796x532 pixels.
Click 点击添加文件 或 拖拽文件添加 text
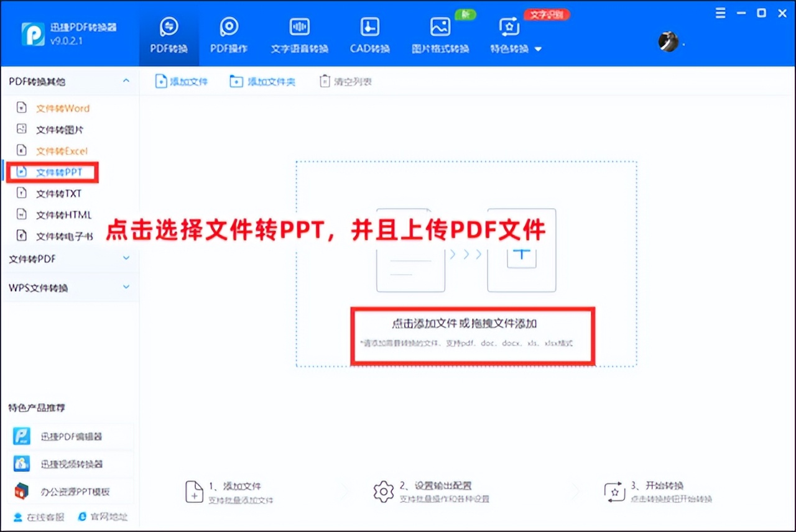pyautogui.click(x=465, y=323)
